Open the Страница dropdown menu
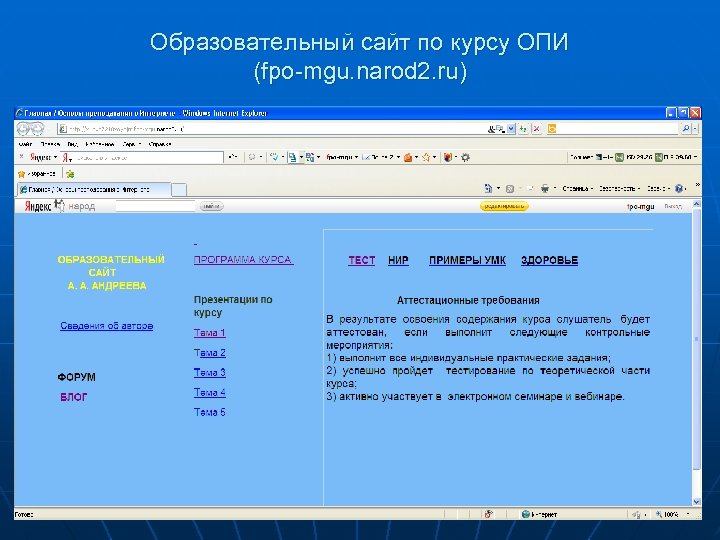This screenshot has width=720, height=540. pyautogui.click(x=577, y=189)
